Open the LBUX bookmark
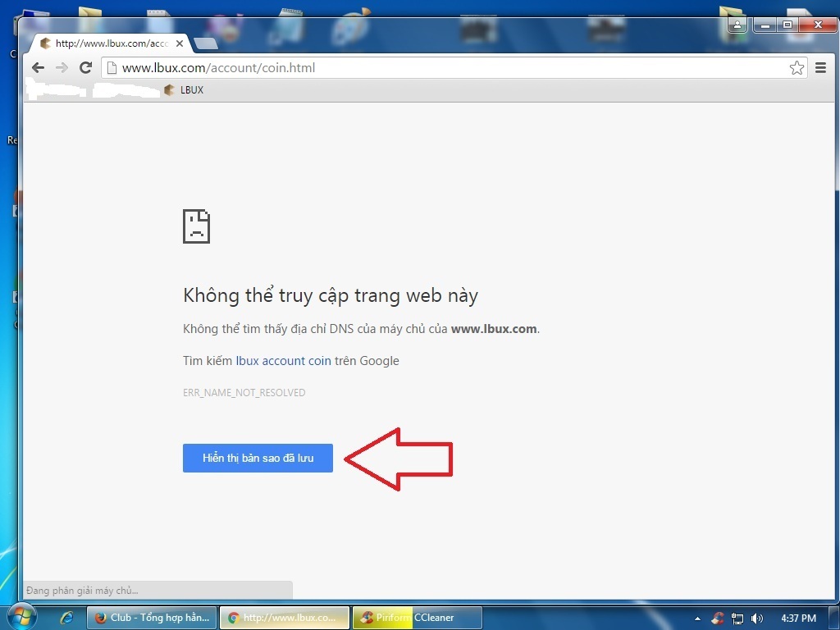The image size is (840, 630). (x=184, y=90)
